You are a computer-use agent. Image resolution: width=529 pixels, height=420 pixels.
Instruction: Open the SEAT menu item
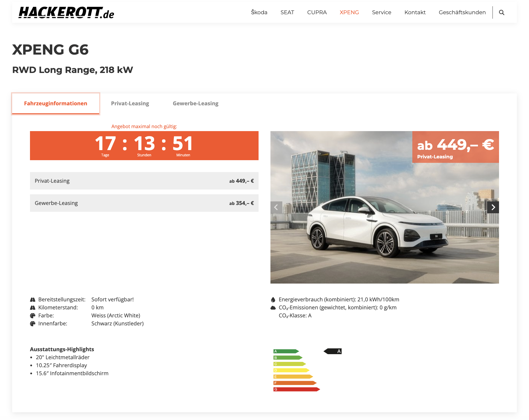coord(287,12)
